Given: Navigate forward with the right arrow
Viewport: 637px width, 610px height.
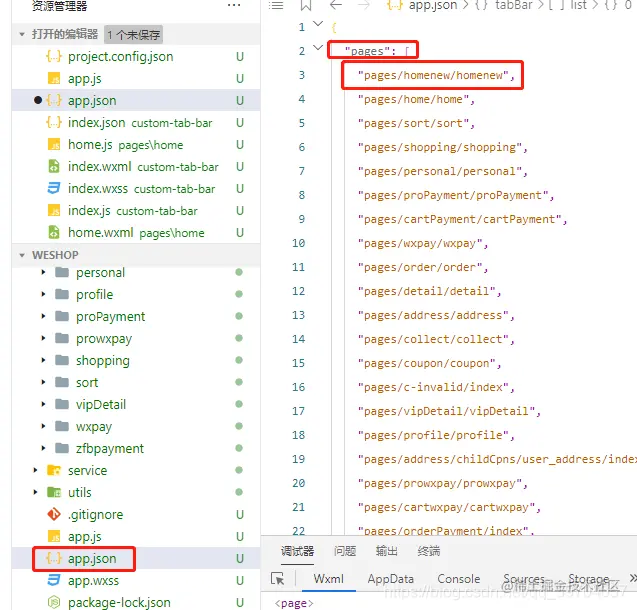Looking at the screenshot, I should (x=364, y=5).
